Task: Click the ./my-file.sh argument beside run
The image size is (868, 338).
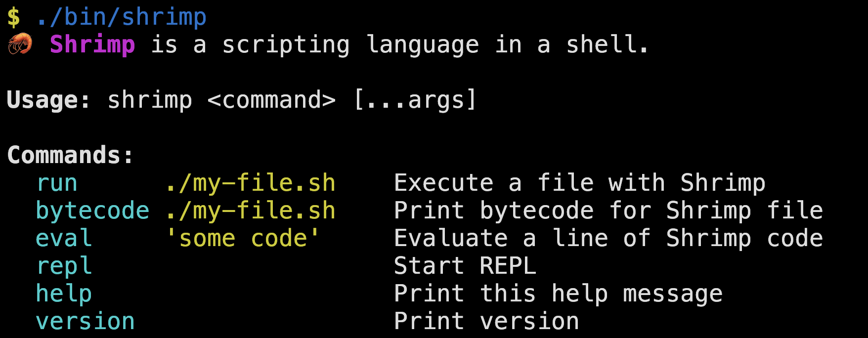Action: (x=250, y=183)
